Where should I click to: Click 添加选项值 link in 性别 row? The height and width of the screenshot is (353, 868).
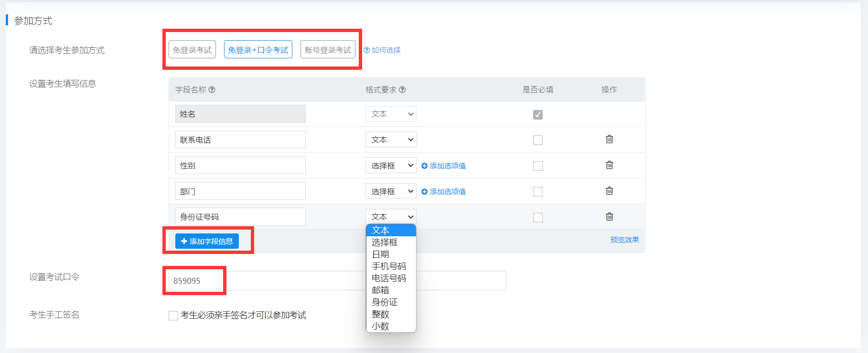(x=448, y=165)
